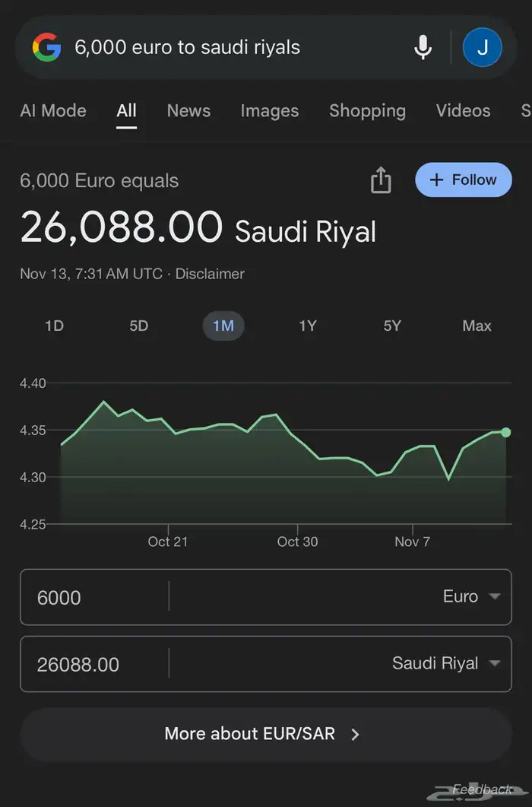Expand the Euro currency dropdown
532x807 pixels.
pyautogui.click(x=471, y=597)
